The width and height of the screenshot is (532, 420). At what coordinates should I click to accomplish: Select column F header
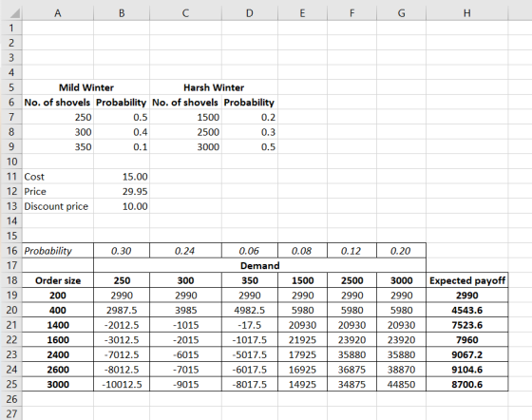coord(351,13)
